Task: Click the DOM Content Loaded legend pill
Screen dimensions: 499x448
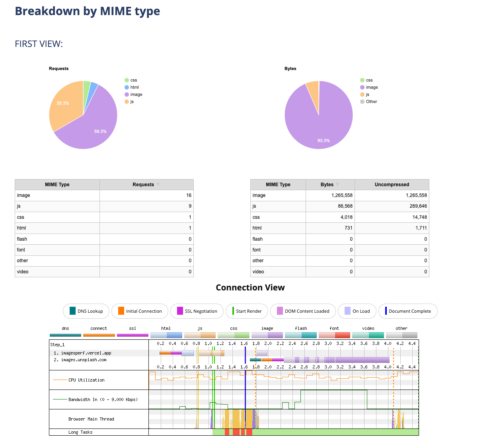Action: point(303,311)
